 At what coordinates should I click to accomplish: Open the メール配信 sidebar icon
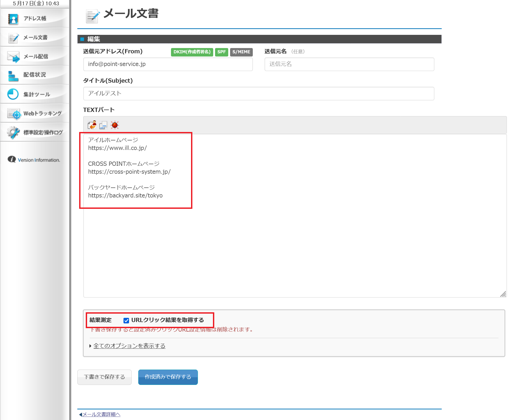pyautogui.click(x=13, y=56)
